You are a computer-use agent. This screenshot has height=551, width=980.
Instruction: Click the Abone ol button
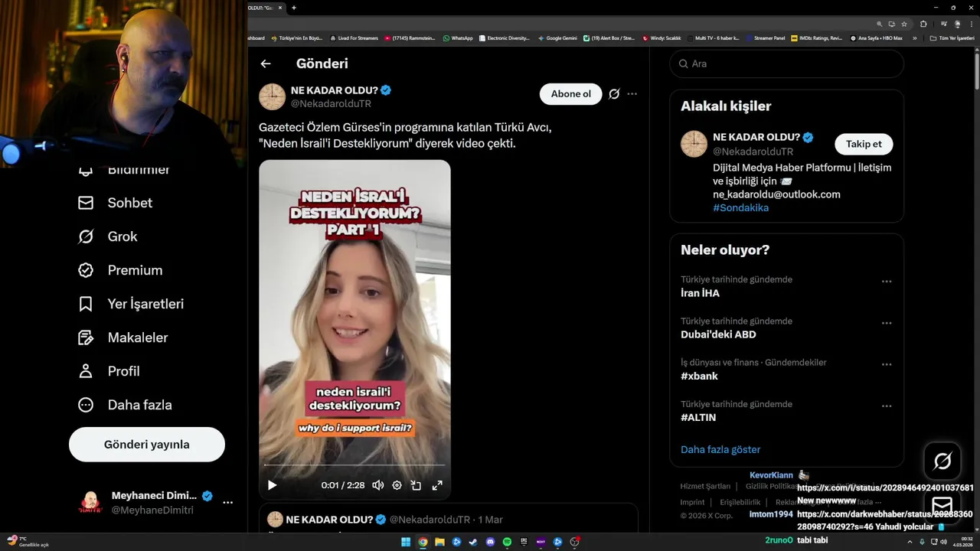[571, 94]
